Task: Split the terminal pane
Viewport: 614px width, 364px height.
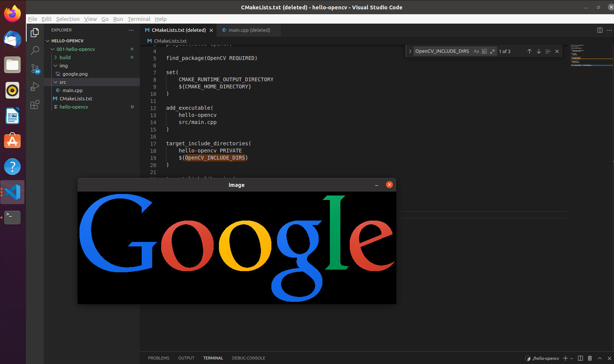Action: (x=580, y=358)
